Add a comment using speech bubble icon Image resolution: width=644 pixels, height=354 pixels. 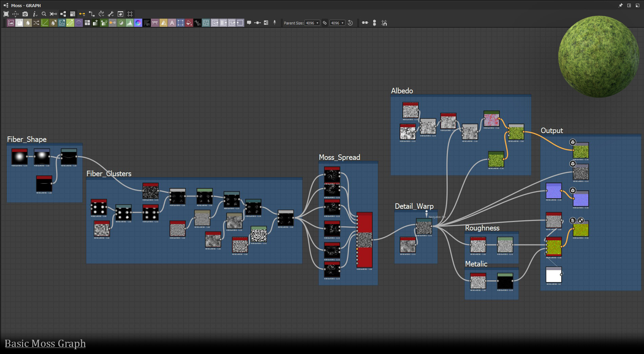[x=249, y=23]
